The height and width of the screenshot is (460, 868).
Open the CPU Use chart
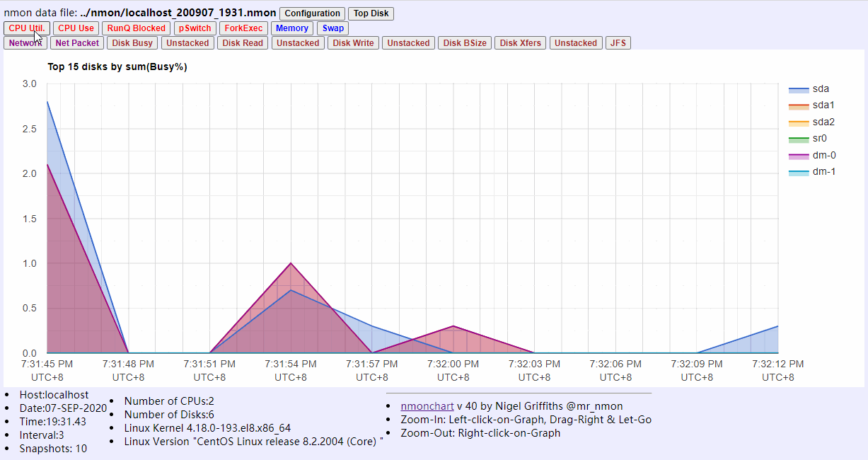pyautogui.click(x=76, y=28)
